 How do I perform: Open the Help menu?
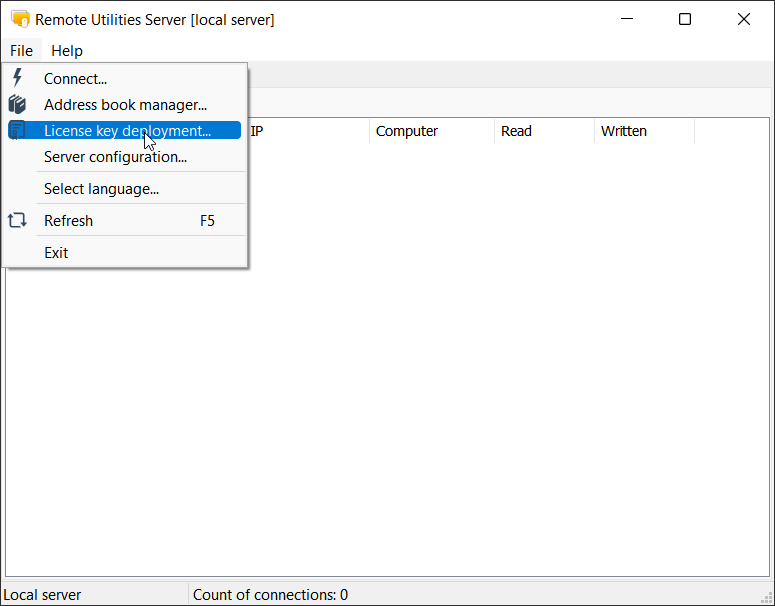point(67,50)
